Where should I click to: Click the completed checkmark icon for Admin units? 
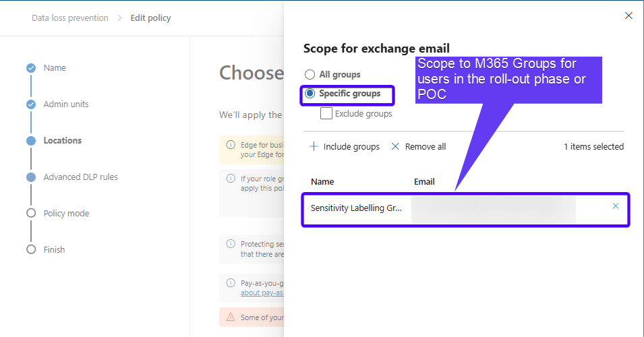[31, 104]
